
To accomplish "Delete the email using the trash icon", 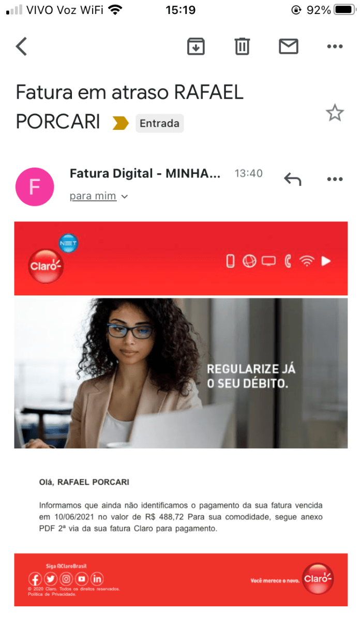I will (242, 47).
